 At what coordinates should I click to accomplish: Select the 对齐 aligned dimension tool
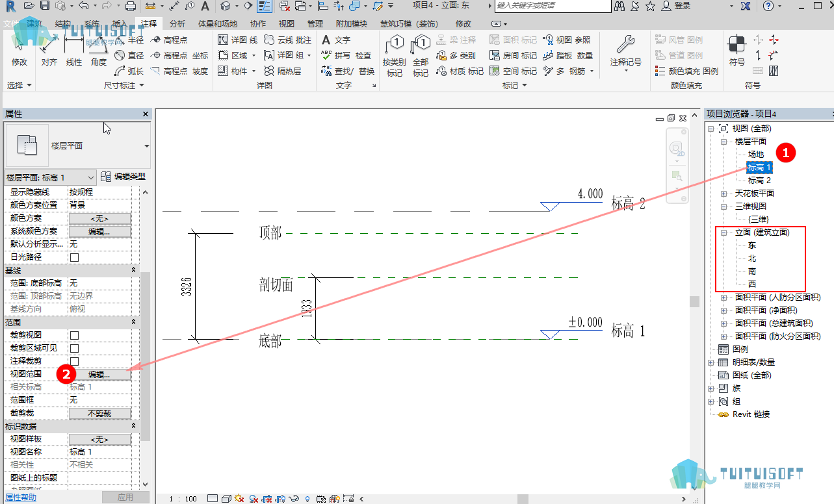(x=49, y=51)
